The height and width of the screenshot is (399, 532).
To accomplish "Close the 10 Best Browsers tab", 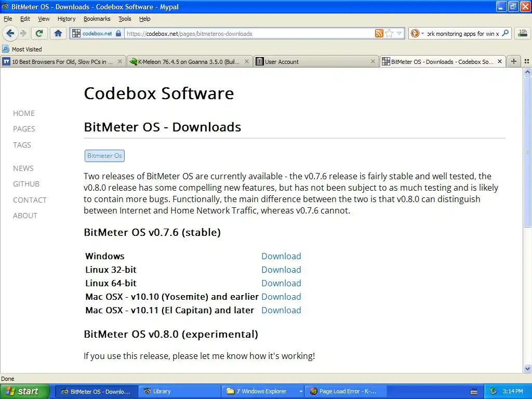I will (120, 61).
